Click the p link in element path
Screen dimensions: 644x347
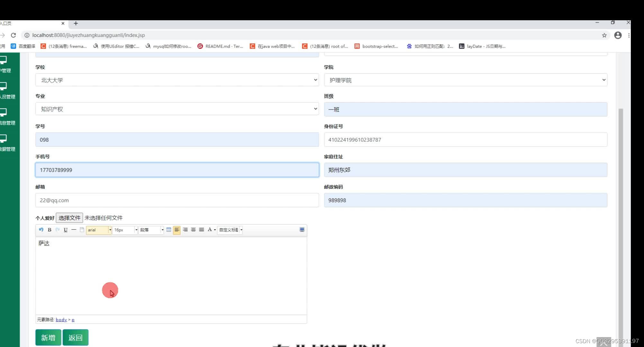tap(73, 320)
